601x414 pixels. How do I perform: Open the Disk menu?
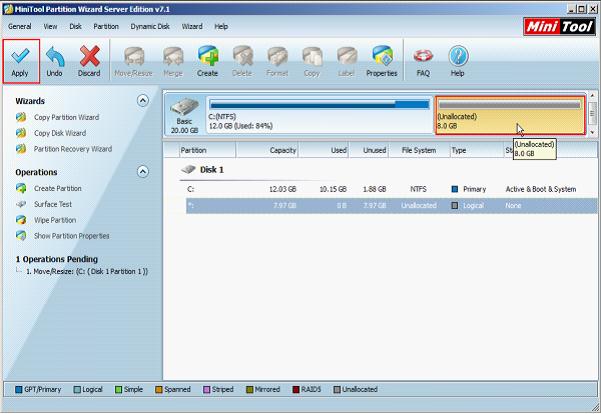click(x=76, y=26)
